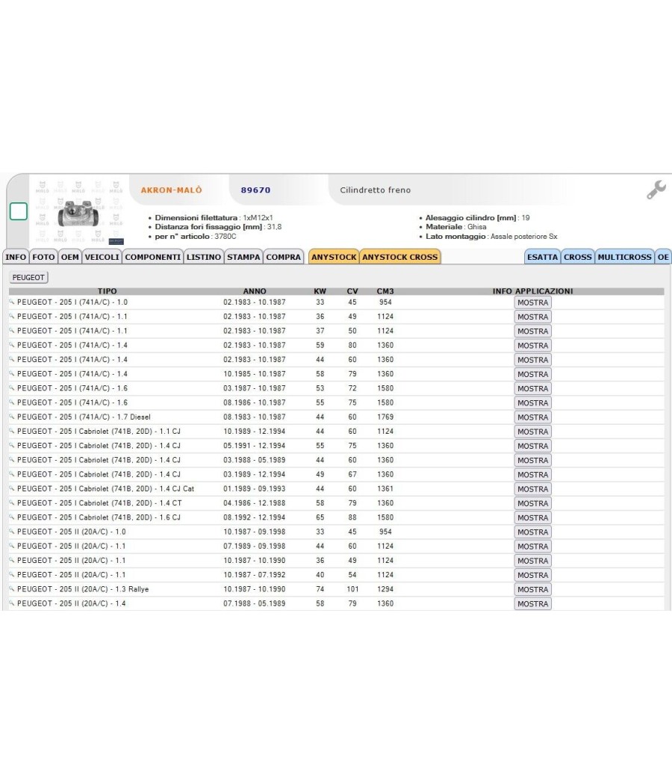Click magnifier icon for 205 I 1.6 55 kW row
This screenshot has width=672, height=784.
click(x=11, y=402)
